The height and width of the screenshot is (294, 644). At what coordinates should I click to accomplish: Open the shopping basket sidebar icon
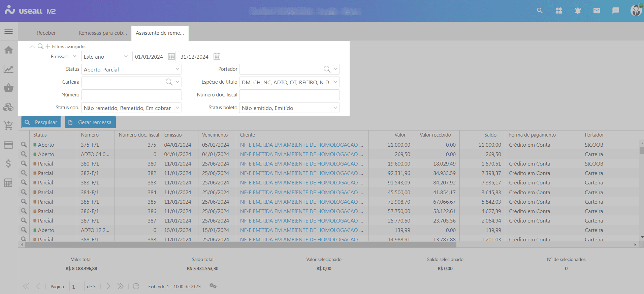click(x=8, y=88)
